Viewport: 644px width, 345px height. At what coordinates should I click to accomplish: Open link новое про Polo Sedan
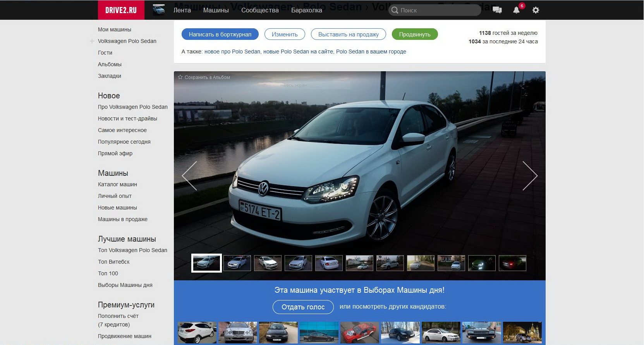[232, 51]
